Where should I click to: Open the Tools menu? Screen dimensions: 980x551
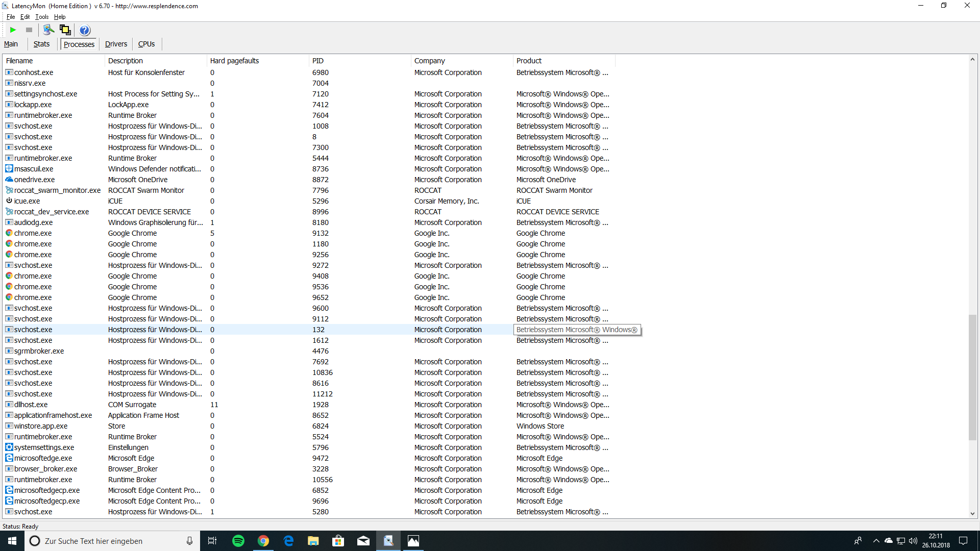42,17
